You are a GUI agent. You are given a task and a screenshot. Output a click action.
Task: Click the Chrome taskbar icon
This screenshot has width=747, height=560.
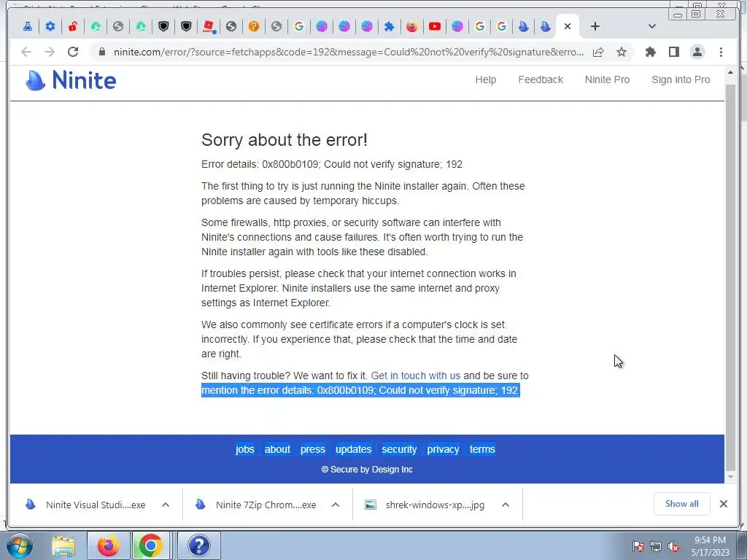tap(151, 545)
